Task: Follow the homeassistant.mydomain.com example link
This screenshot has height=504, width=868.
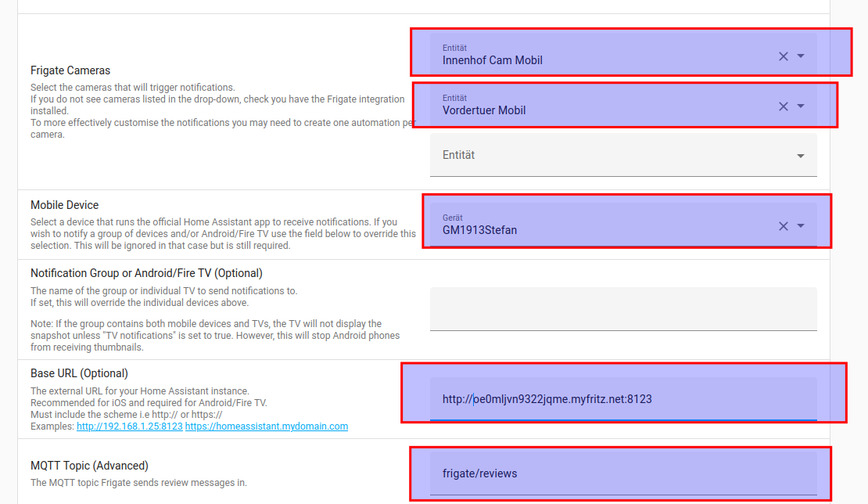Action: pyautogui.click(x=267, y=427)
